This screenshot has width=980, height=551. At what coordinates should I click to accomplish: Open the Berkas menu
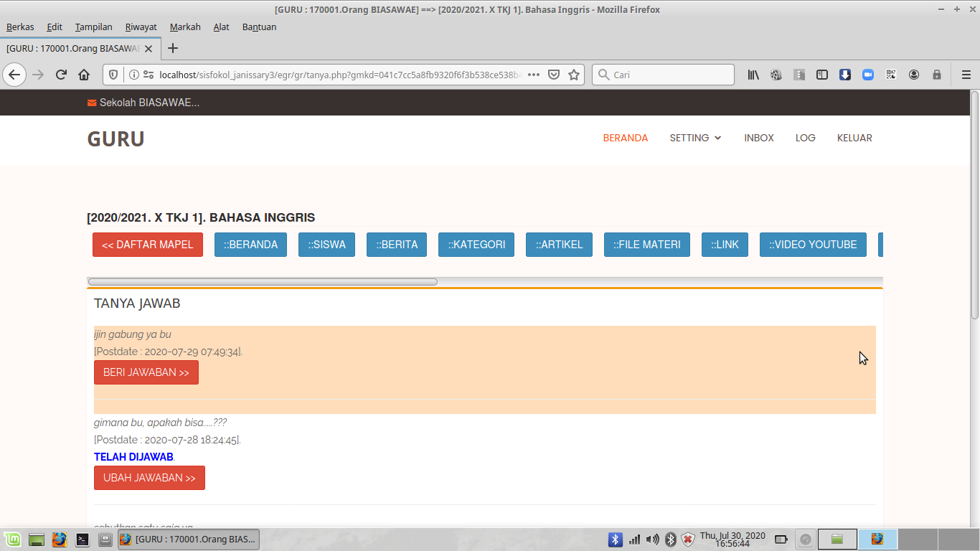pos(20,27)
